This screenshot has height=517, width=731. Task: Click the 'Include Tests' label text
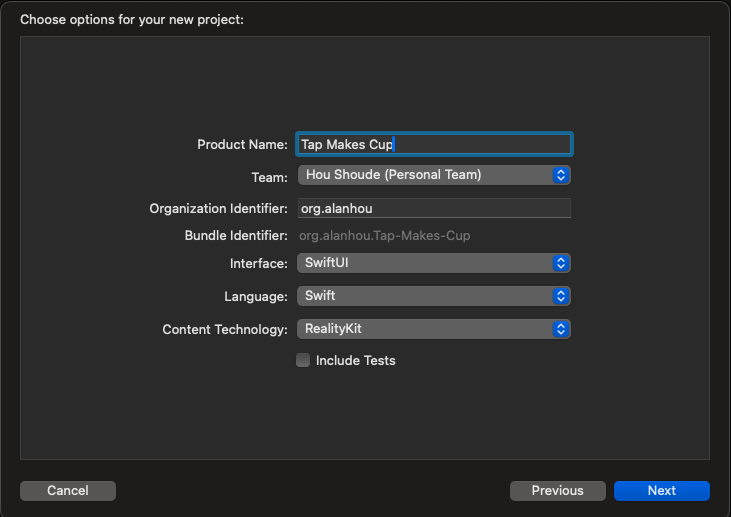click(355, 360)
